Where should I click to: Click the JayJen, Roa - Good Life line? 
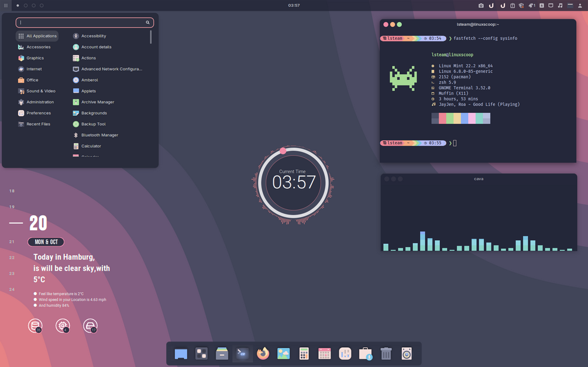click(x=479, y=105)
